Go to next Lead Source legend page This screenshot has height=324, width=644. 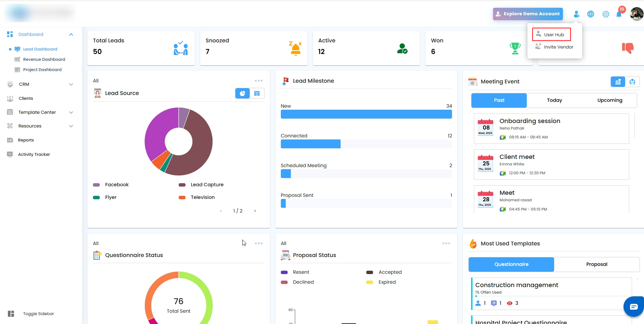click(x=255, y=211)
